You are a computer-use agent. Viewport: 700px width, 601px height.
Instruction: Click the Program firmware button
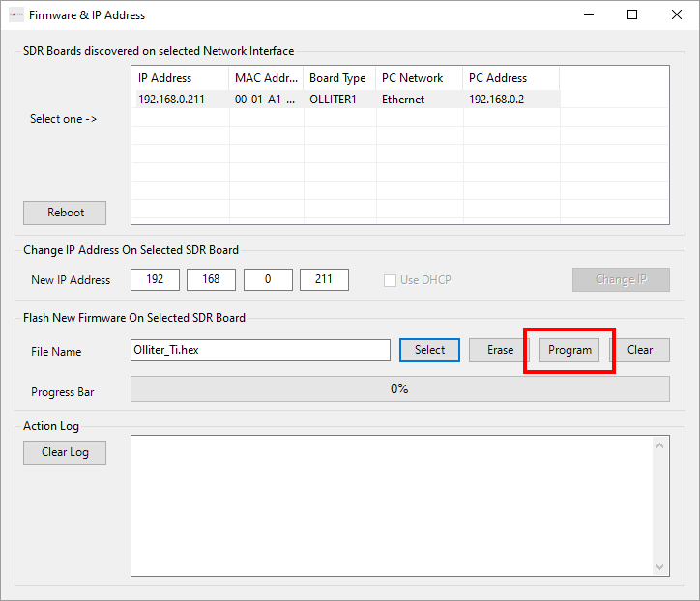pyautogui.click(x=569, y=350)
